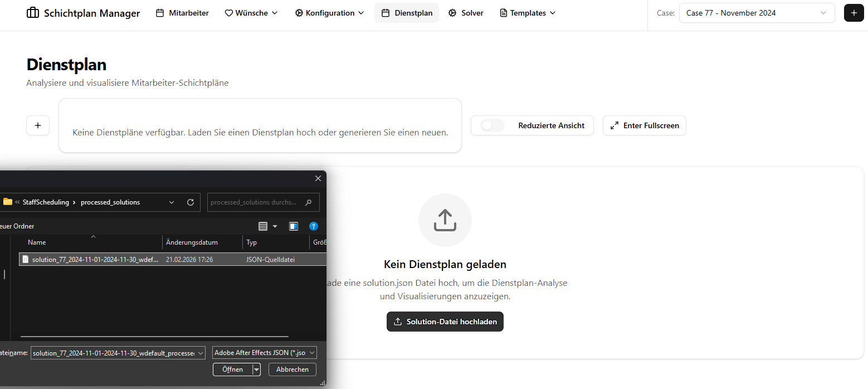Viewport: 868px width, 389px height.
Task: Click Abbrechen in the file dialog
Action: click(x=292, y=369)
